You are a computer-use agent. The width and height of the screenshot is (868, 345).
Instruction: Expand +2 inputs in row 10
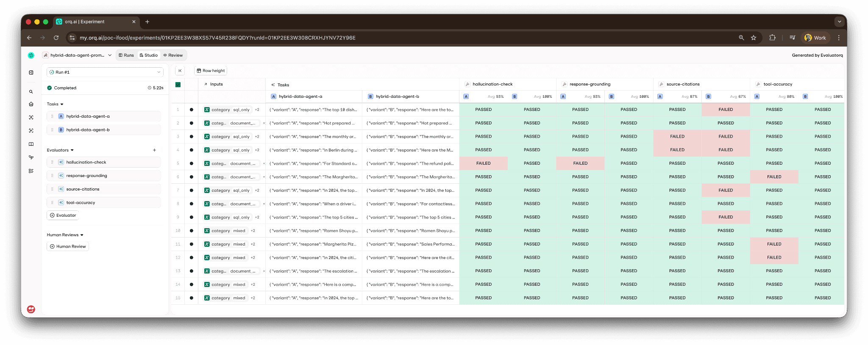tap(253, 231)
